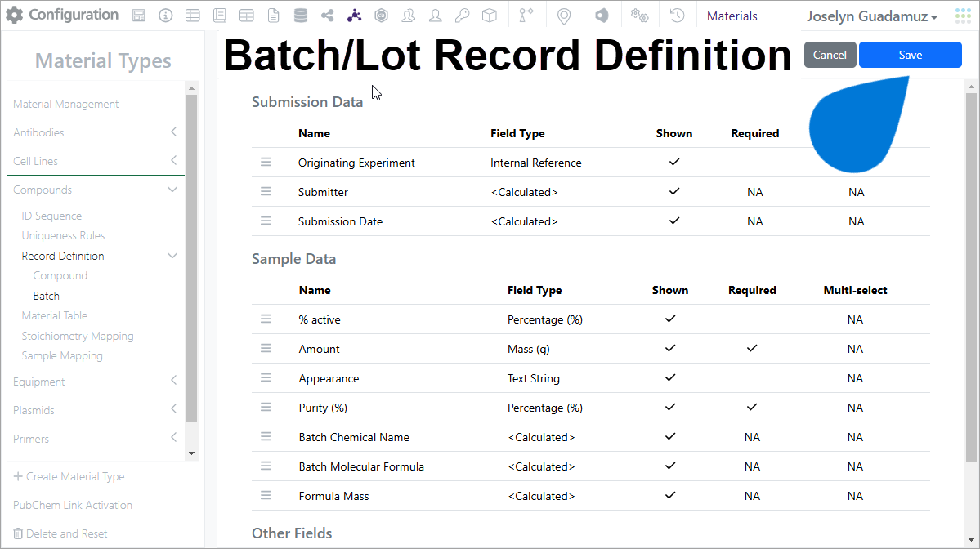This screenshot has width=980, height=549.
Task: Collapse the Compounds section chevron
Action: point(172,190)
